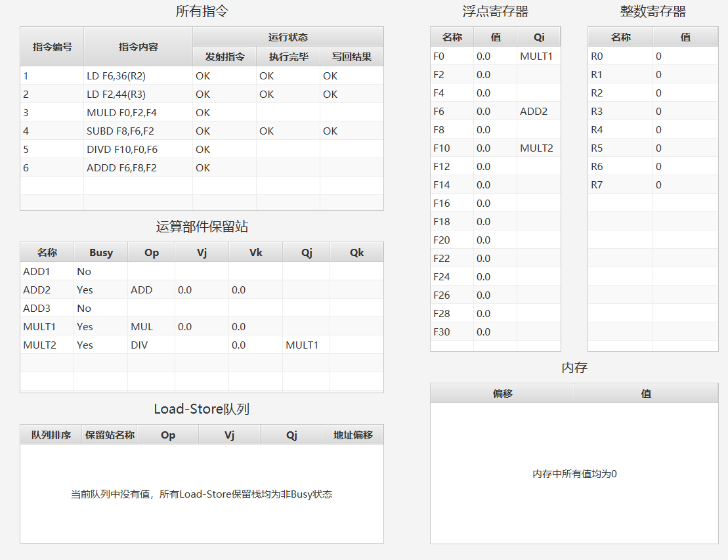Click the MULT2 row showing DIV operation
This screenshot has width=728, height=560.
pyautogui.click(x=46, y=344)
